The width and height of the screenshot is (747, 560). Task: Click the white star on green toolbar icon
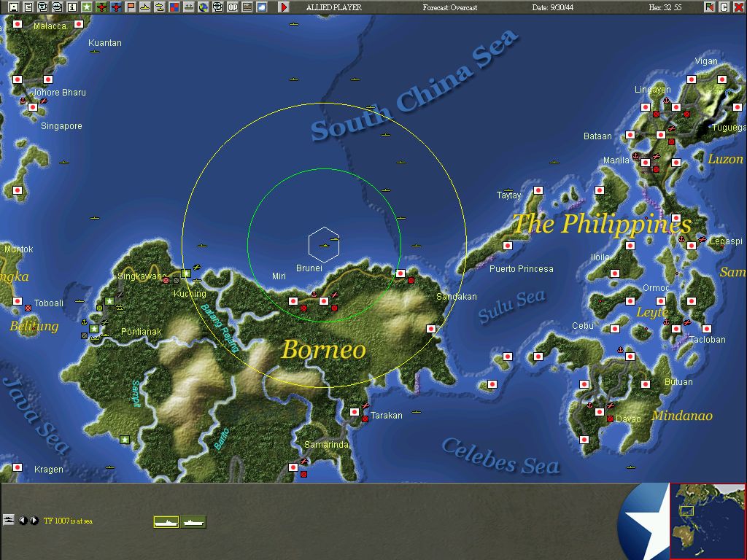[86, 7]
